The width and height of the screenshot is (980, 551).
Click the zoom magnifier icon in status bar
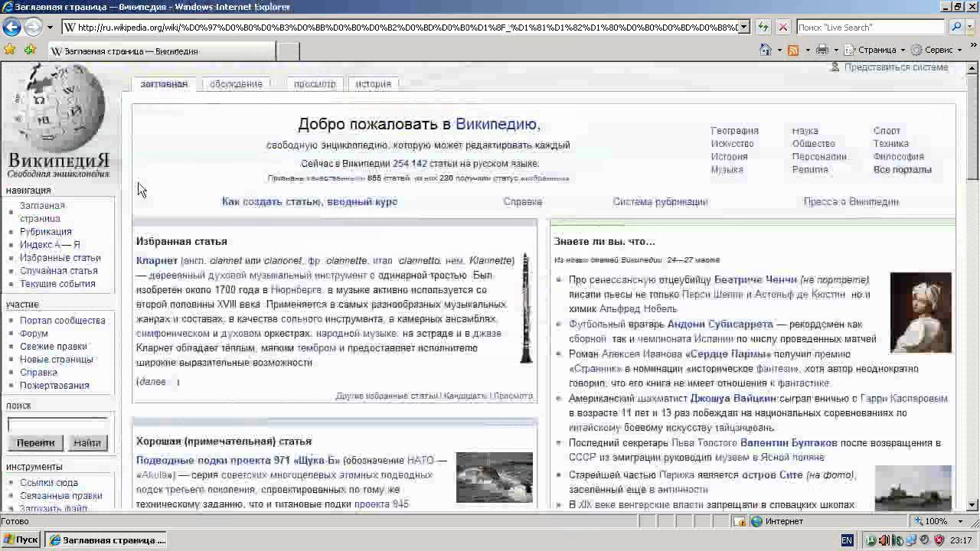(919, 522)
